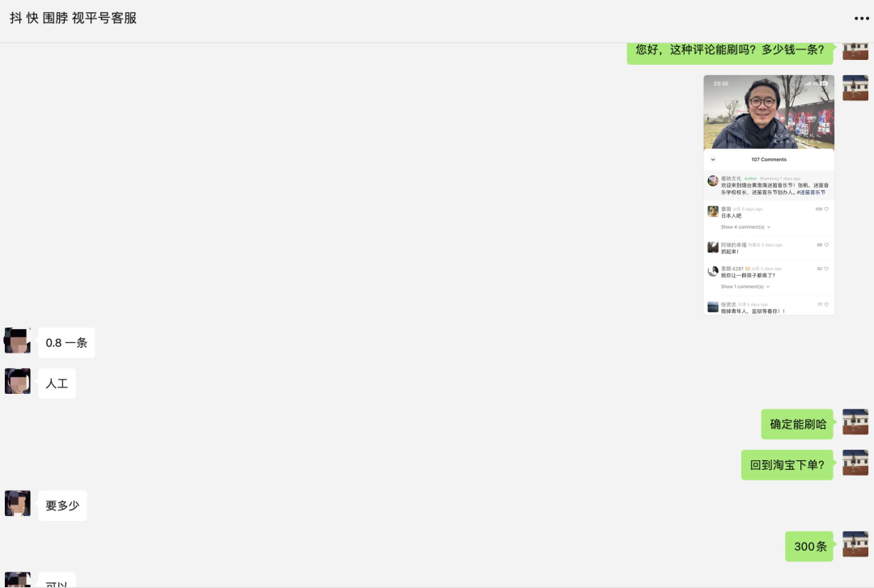Click contact avatar beside '0.8 一条' message
The width and height of the screenshot is (874, 588).
[17, 341]
